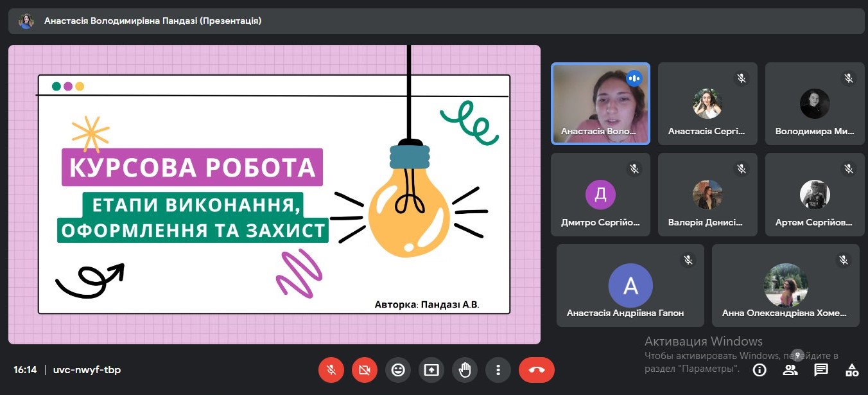Image resolution: width=868 pixels, height=395 pixels.
Task: Open the meeting details info icon
Action: [759, 370]
